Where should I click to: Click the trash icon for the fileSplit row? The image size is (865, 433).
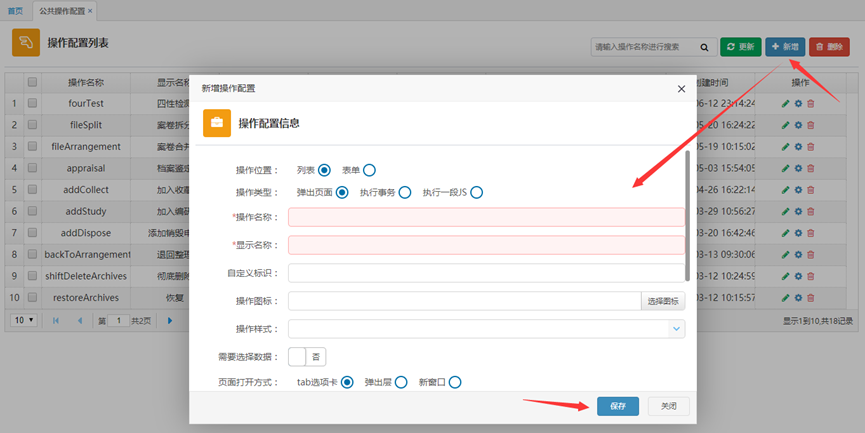(x=811, y=125)
